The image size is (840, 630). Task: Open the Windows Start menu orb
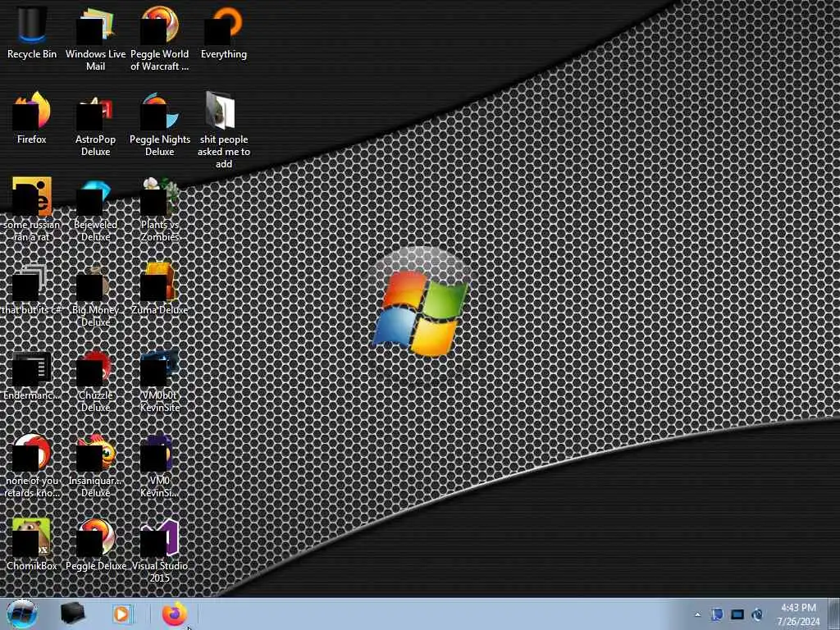(22, 614)
